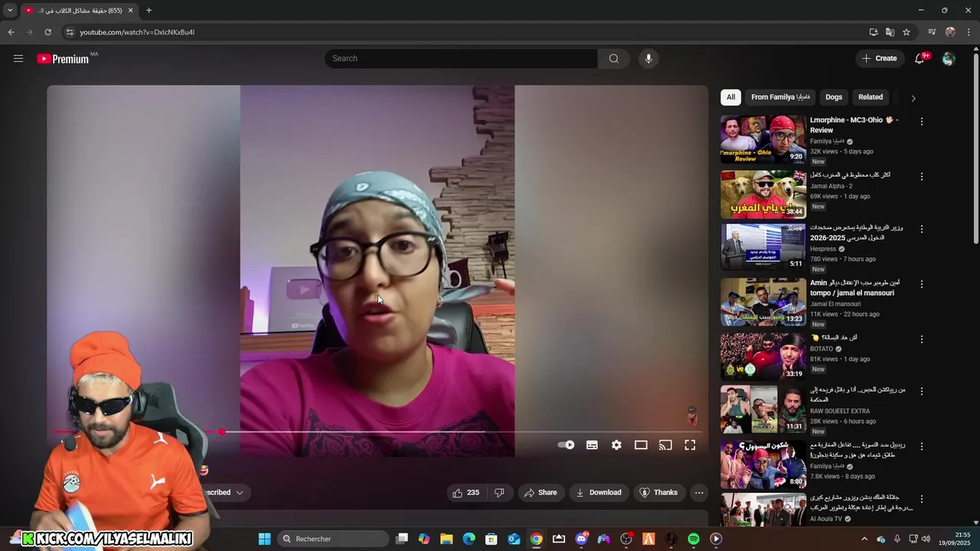Click the video progress scrubber handle
This screenshot has width=980, height=551.
pos(222,432)
